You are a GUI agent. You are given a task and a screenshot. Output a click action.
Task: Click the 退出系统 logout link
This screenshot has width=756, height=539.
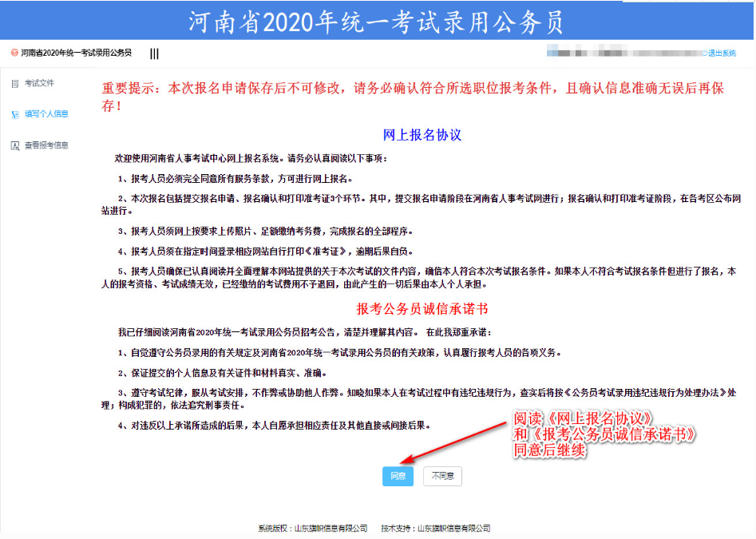point(722,54)
